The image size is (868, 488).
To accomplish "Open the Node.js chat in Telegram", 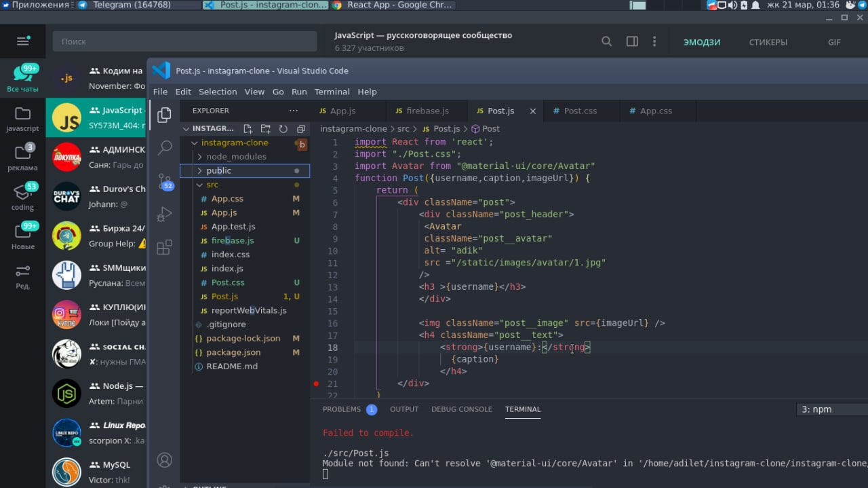I will (96, 394).
